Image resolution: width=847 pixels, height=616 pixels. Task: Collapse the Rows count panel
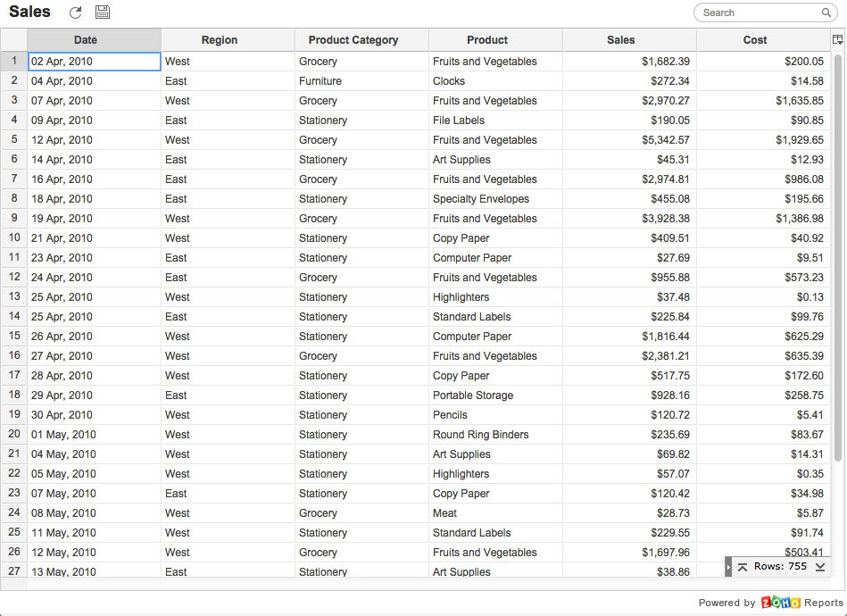point(728,567)
